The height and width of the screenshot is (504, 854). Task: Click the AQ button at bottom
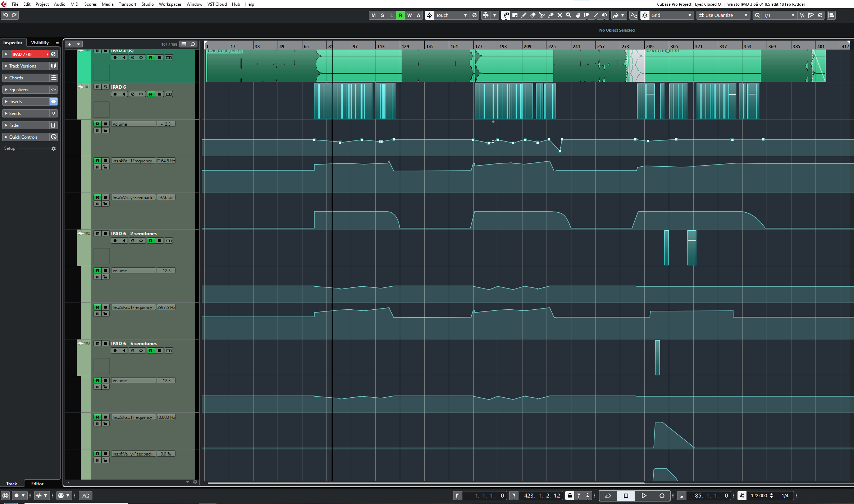[x=86, y=496]
